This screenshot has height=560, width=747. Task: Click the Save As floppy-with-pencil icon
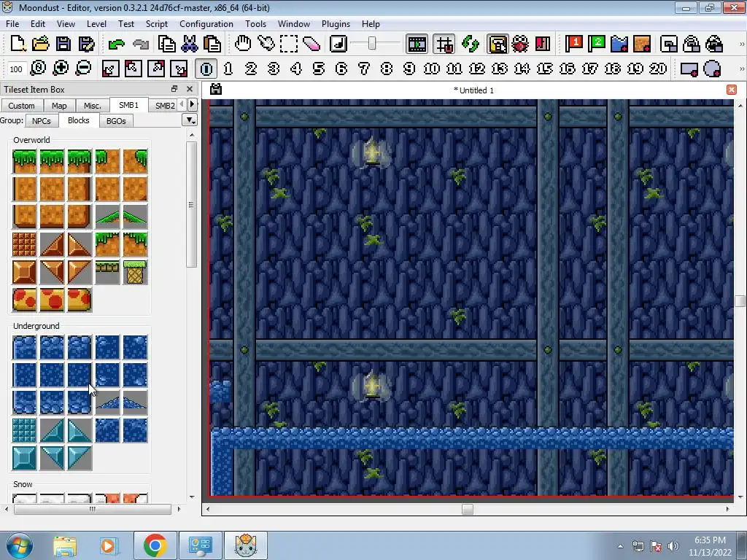86,44
